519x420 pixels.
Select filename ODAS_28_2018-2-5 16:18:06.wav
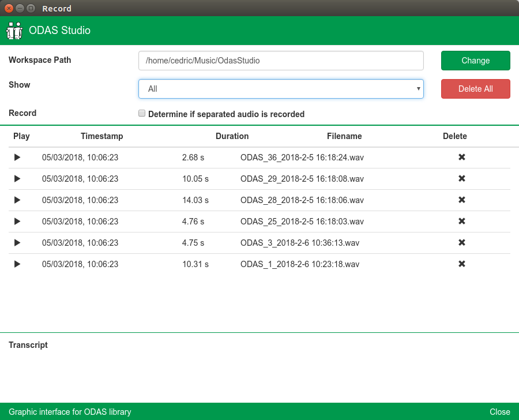coord(302,200)
